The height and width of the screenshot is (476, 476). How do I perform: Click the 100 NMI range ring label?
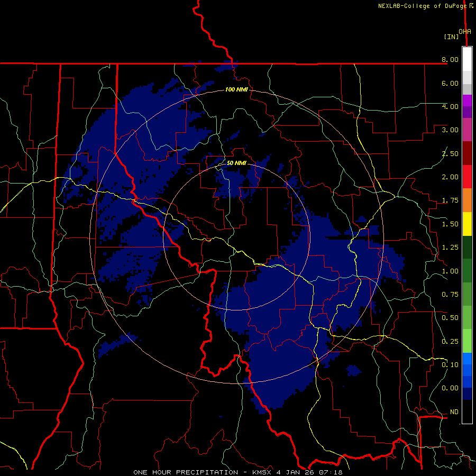[x=236, y=89]
